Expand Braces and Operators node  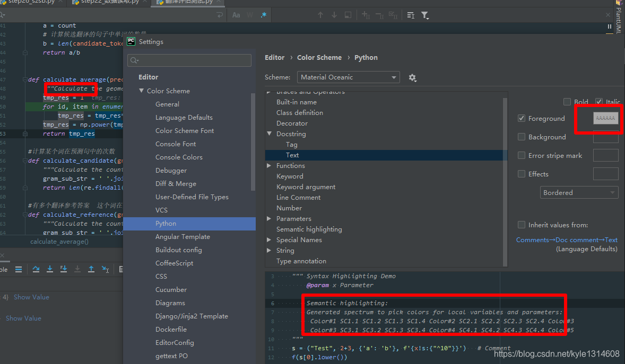(269, 92)
